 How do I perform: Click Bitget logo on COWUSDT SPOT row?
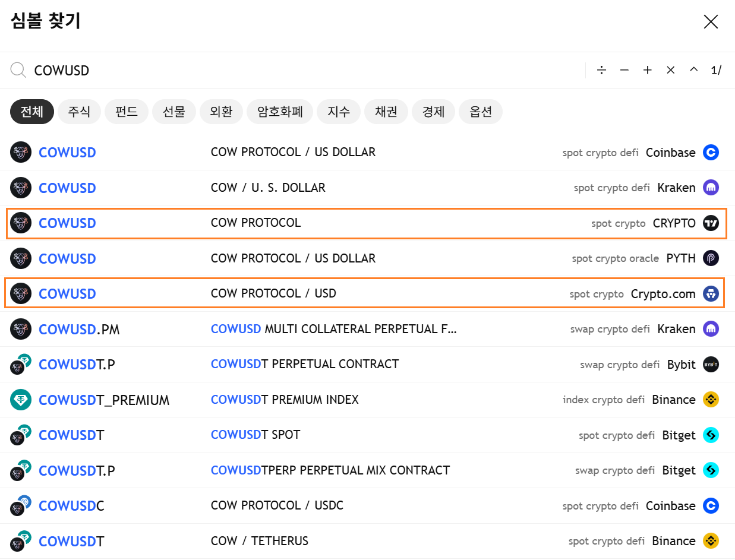coord(711,435)
